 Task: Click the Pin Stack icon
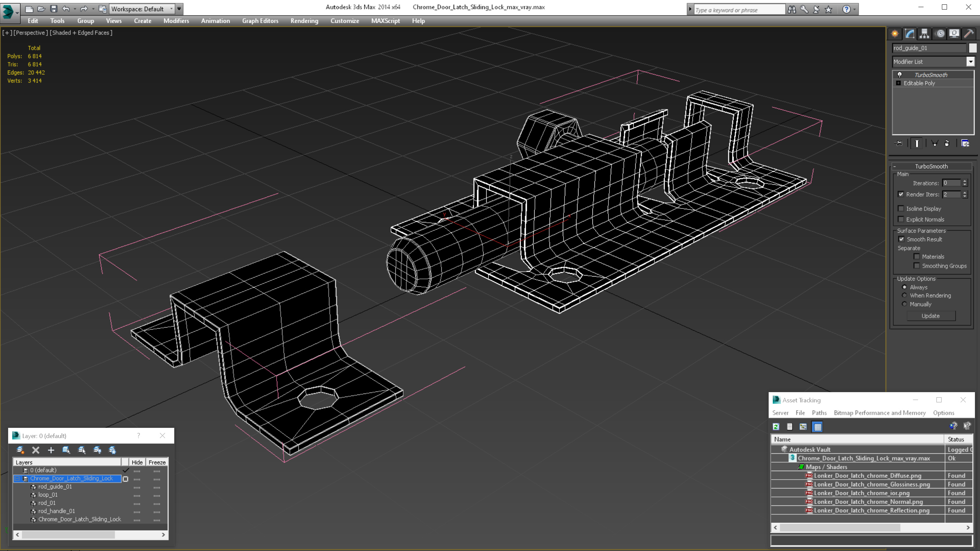coord(899,143)
